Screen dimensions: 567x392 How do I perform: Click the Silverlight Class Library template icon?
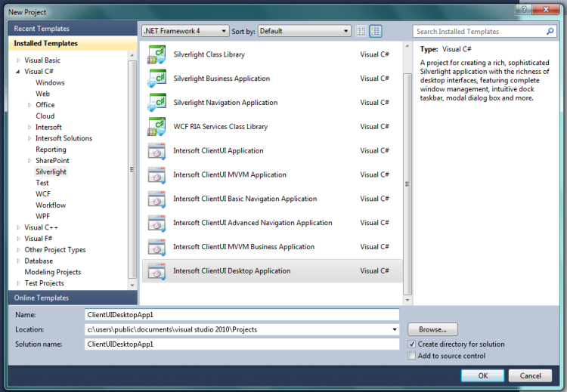tap(156, 54)
